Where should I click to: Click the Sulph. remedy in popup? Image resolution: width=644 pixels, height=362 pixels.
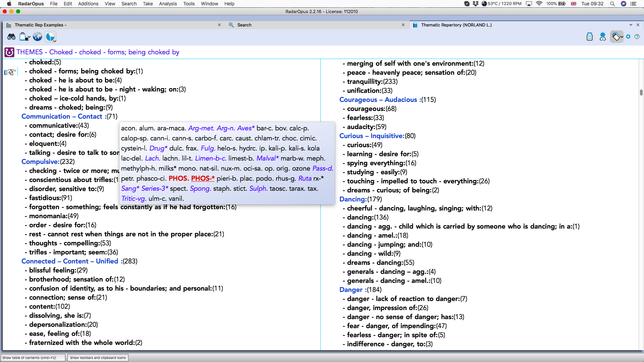coord(259,189)
